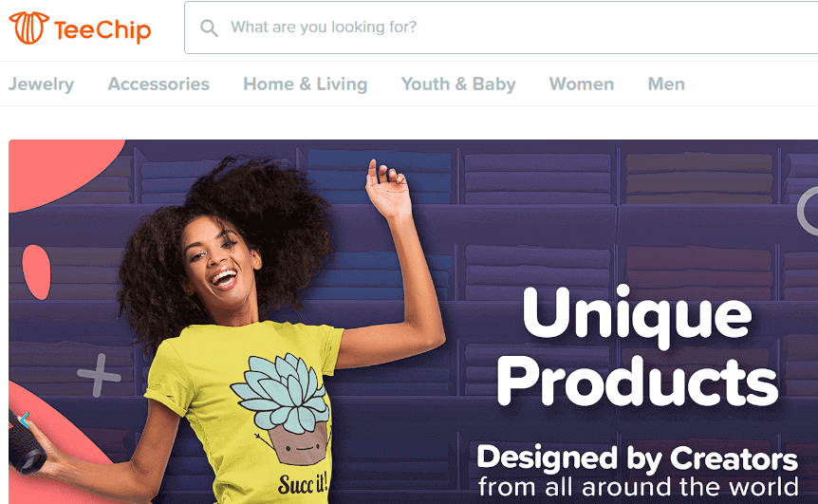Click the 'Succ it!' text on shirt

tap(303, 484)
